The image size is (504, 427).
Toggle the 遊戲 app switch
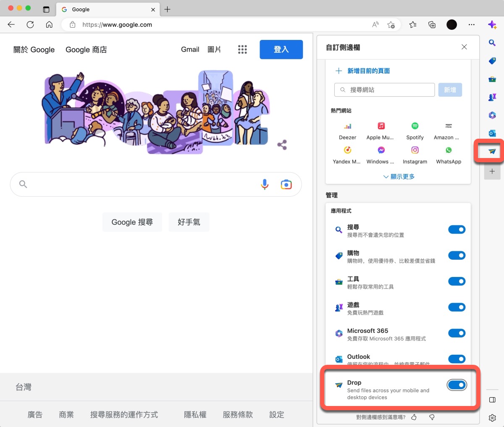tap(457, 307)
